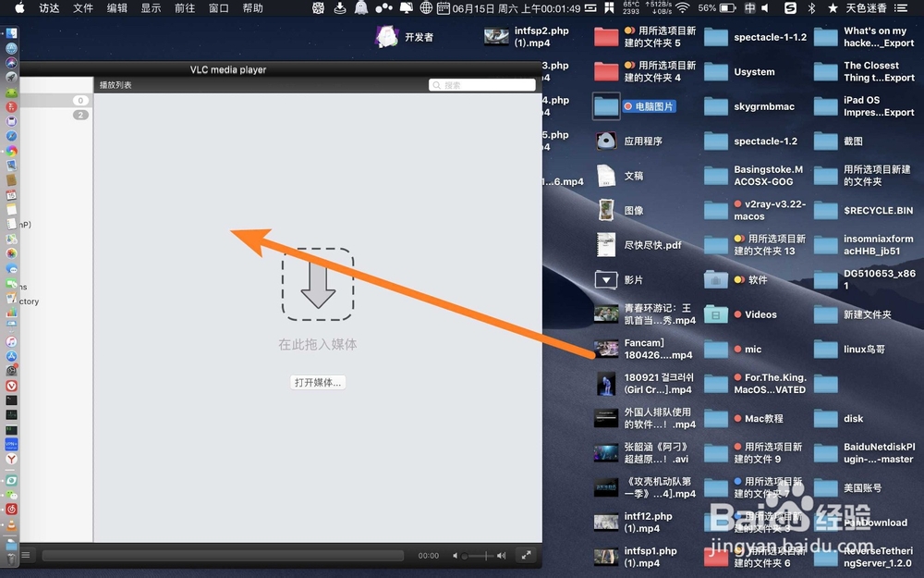This screenshot has width=924, height=578.
Task: Select the 截图 folder
Action: [x=839, y=141]
